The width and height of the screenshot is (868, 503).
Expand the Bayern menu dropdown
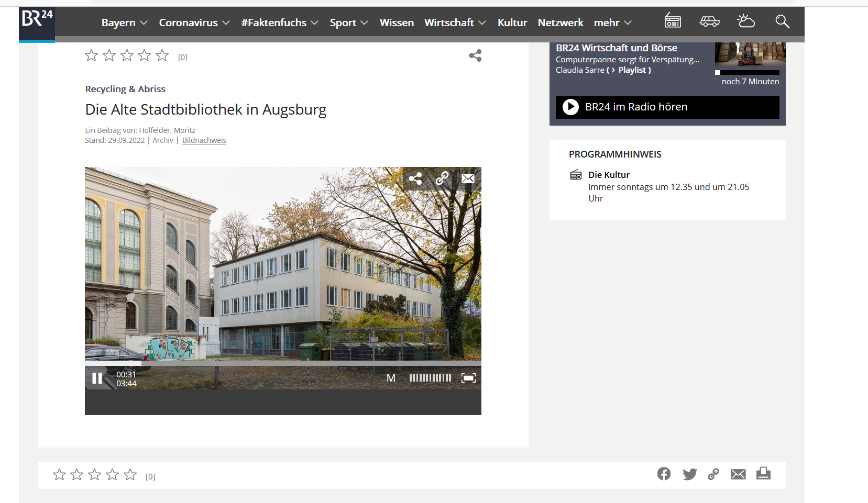(124, 23)
